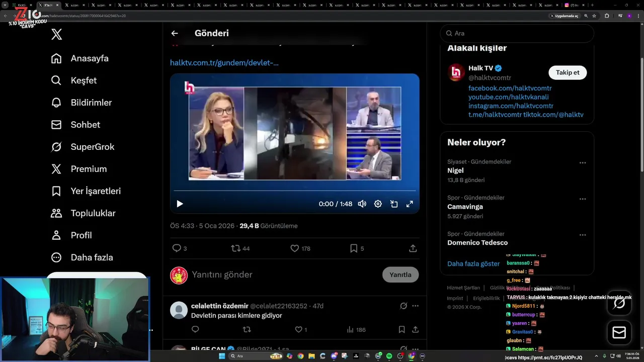Open more options for Domenico Tedesco trend
The width and height of the screenshot is (644, 362).
click(x=583, y=235)
